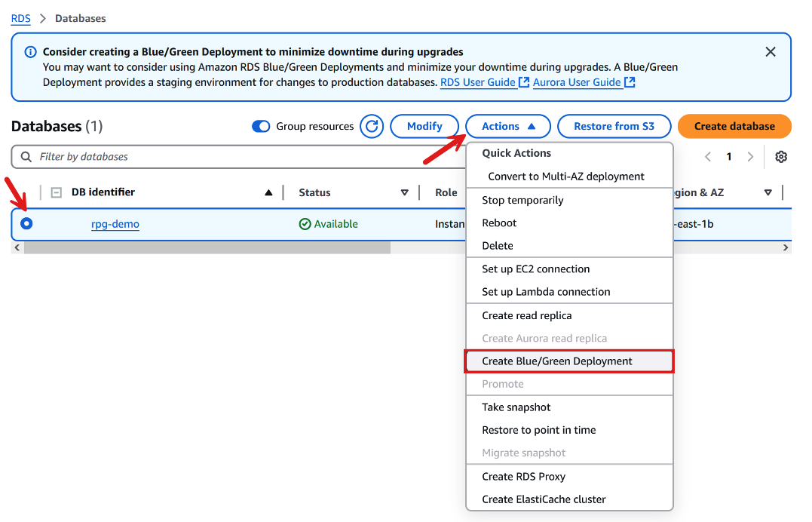Click the refresh databases icon button
The height and width of the screenshot is (522, 812).
pos(372,126)
